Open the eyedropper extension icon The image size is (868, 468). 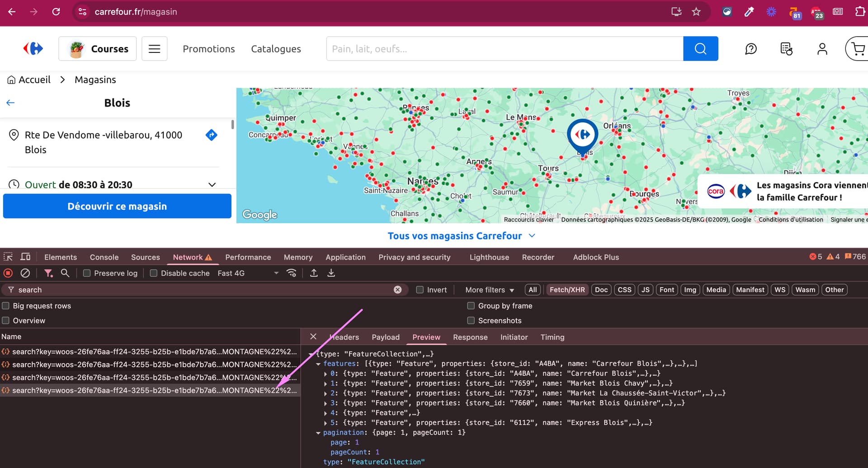[x=749, y=12]
